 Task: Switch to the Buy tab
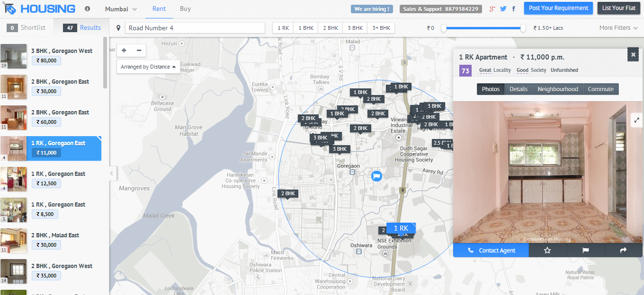[186, 9]
